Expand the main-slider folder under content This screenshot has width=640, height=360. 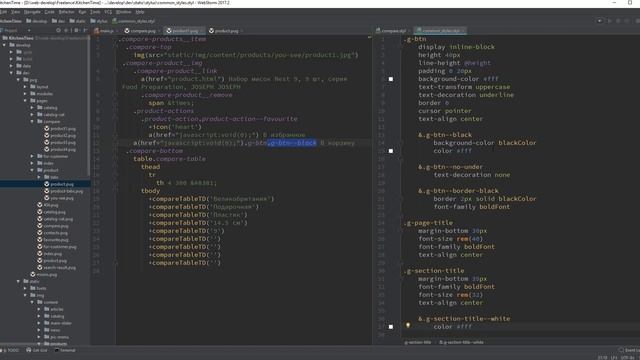[x=39, y=323]
